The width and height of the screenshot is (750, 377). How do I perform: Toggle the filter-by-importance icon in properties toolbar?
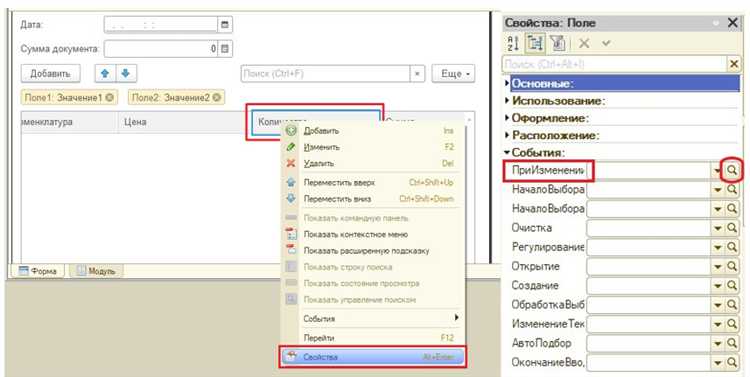tap(558, 44)
